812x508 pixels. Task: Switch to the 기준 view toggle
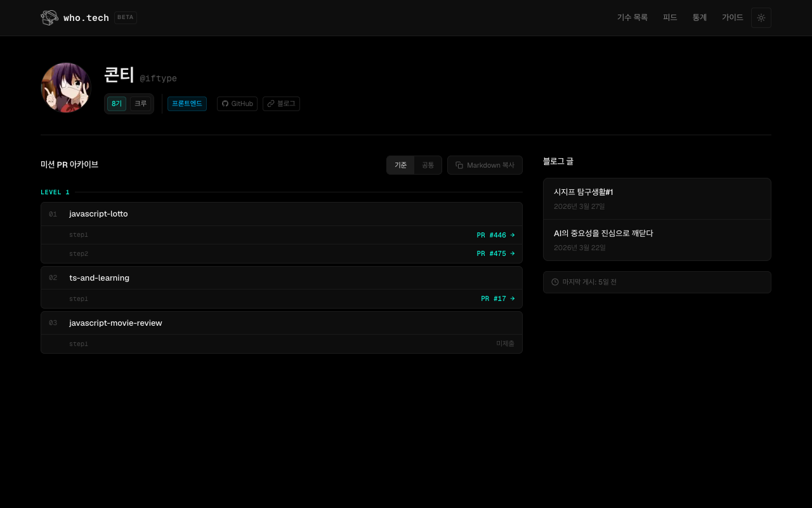point(400,165)
